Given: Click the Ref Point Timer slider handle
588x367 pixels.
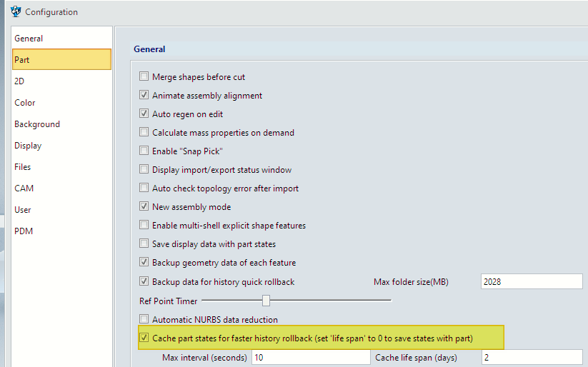Looking at the screenshot, I should pyautogui.click(x=266, y=301).
